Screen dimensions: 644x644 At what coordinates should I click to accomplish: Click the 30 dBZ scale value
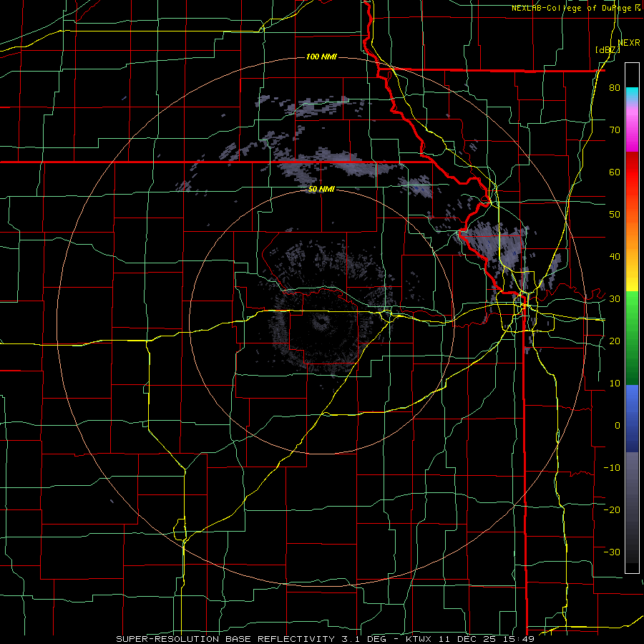click(x=615, y=298)
